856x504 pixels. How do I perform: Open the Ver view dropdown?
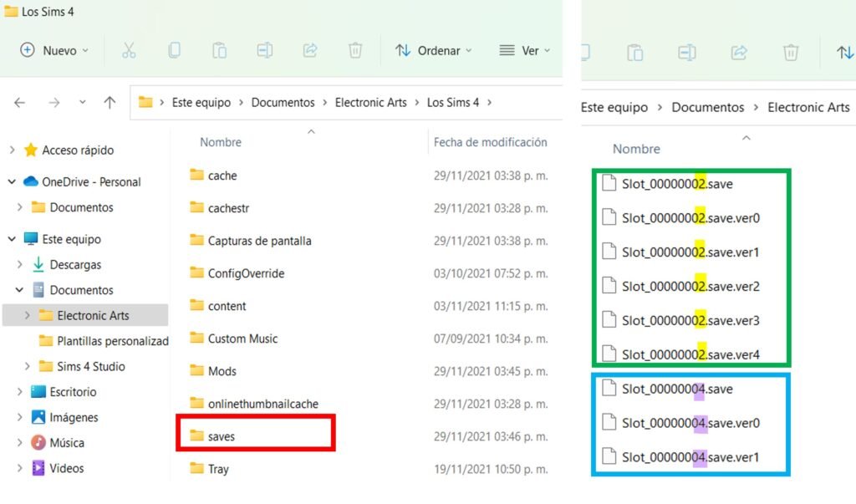pos(524,50)
